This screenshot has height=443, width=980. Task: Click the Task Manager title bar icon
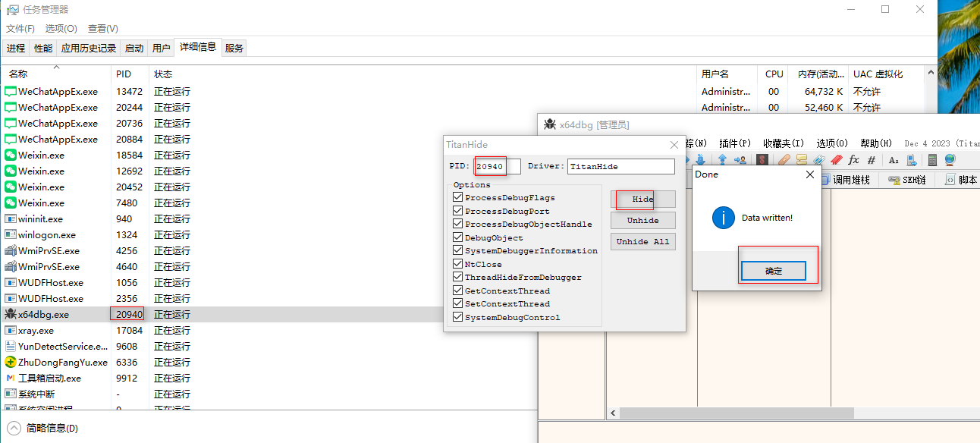point(13,10)
